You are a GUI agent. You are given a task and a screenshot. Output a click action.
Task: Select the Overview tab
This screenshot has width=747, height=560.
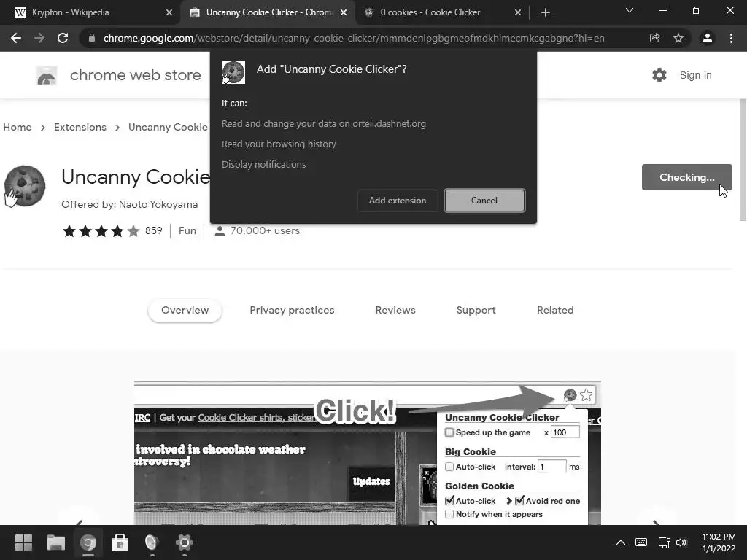click(x=185, y=310)
